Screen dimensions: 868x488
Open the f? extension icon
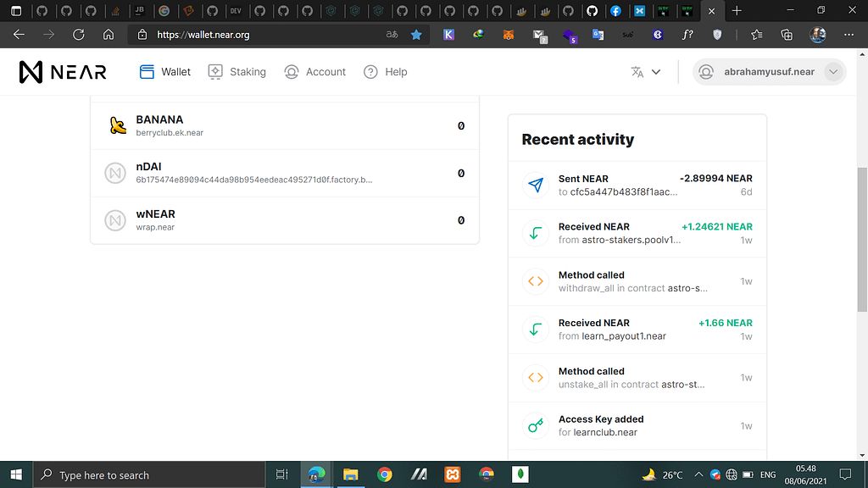tap(687, 34)
